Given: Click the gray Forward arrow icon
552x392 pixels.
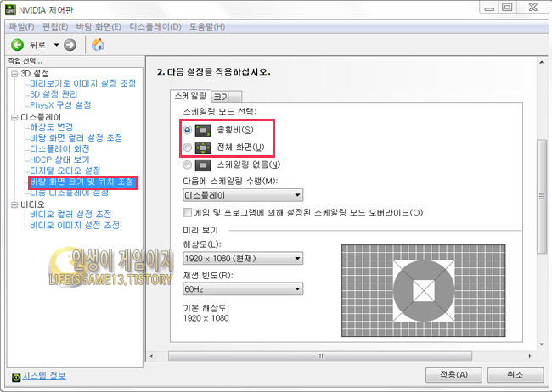Looking at the screenshot, I should pyautogui.click(x=70, y=45).
